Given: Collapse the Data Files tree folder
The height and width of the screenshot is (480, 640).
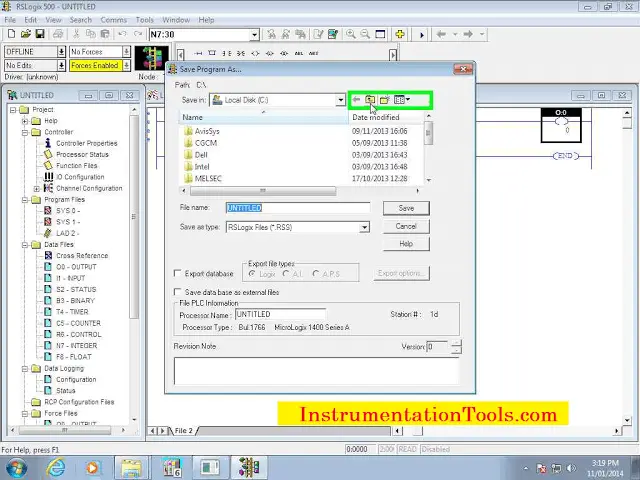Looking at the screenshot, I should 25,244.
